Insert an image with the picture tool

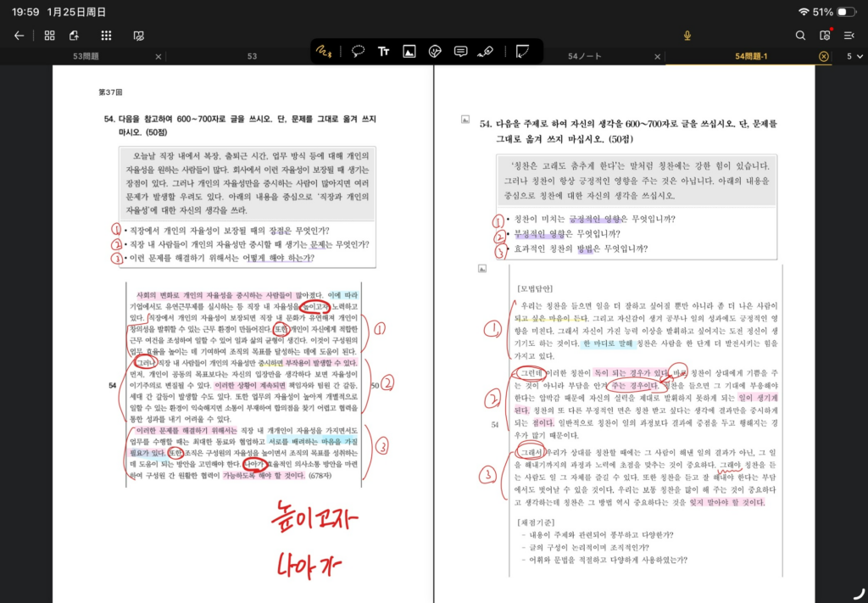(409, 51)
